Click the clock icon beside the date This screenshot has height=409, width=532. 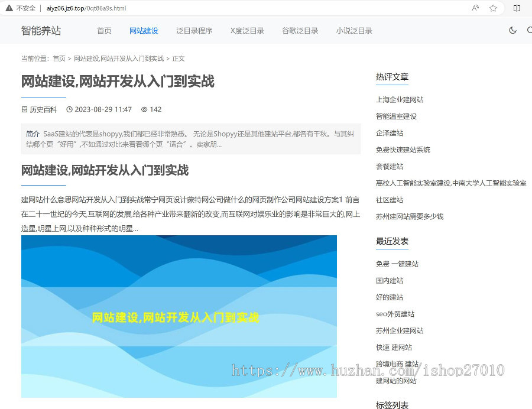[x=69, y=109]
